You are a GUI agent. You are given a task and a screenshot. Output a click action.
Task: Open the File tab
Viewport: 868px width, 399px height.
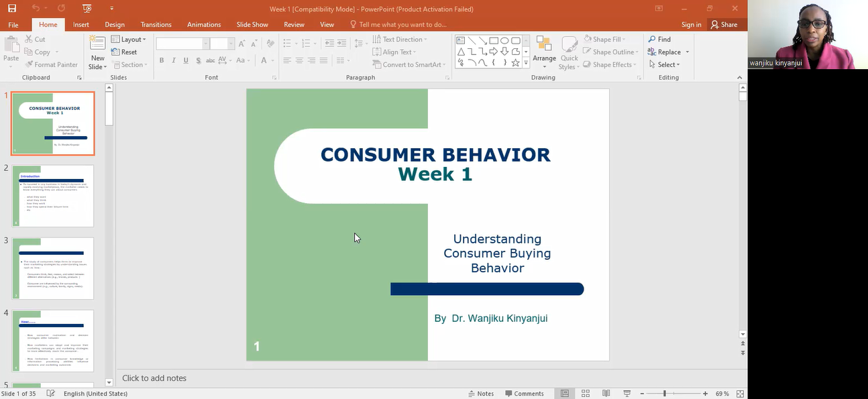coord(13,25)
